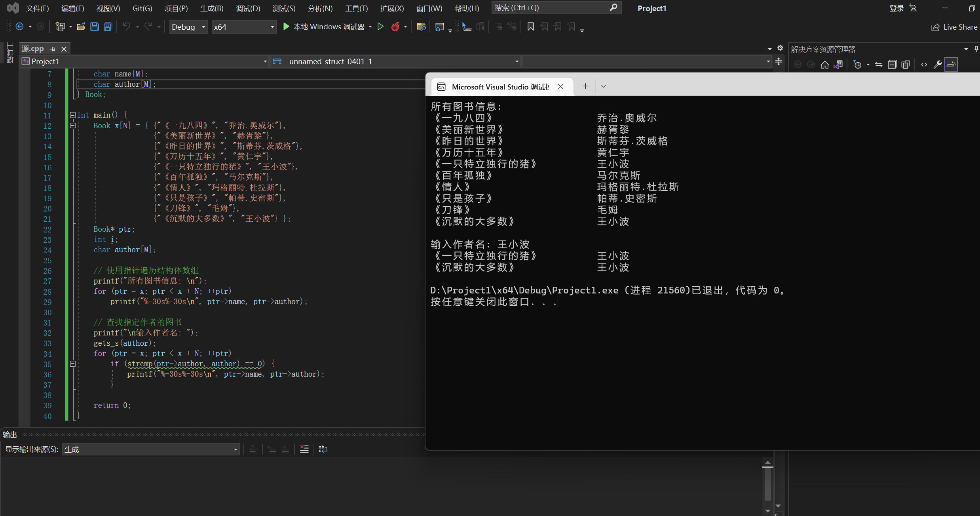Select the 源.cpp editor tab
This screenshot has height=516, width=980.
coord(33,49)
